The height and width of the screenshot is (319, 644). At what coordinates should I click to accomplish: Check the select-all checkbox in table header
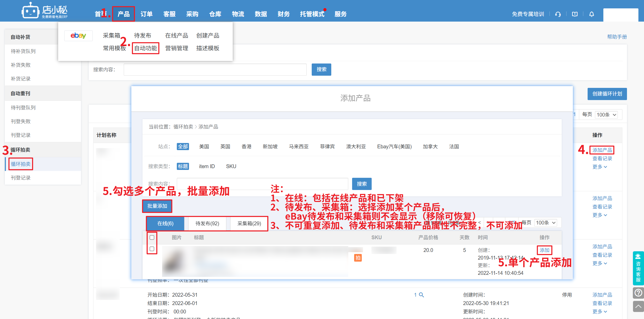point(152,237)
